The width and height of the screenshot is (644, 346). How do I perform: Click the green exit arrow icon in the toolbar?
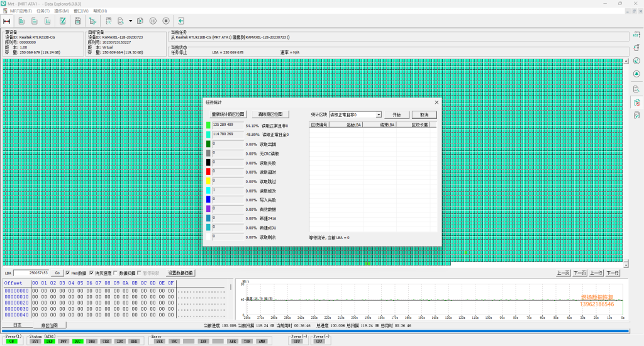coord(181,21)
